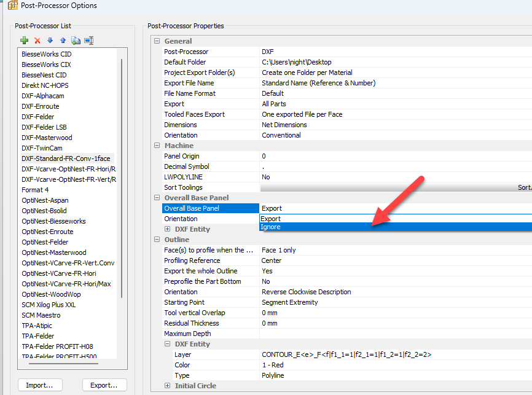This screenshot has height=395, width=532.
Task: Click the Post-Processor value DXF
Action: (268, 52)
